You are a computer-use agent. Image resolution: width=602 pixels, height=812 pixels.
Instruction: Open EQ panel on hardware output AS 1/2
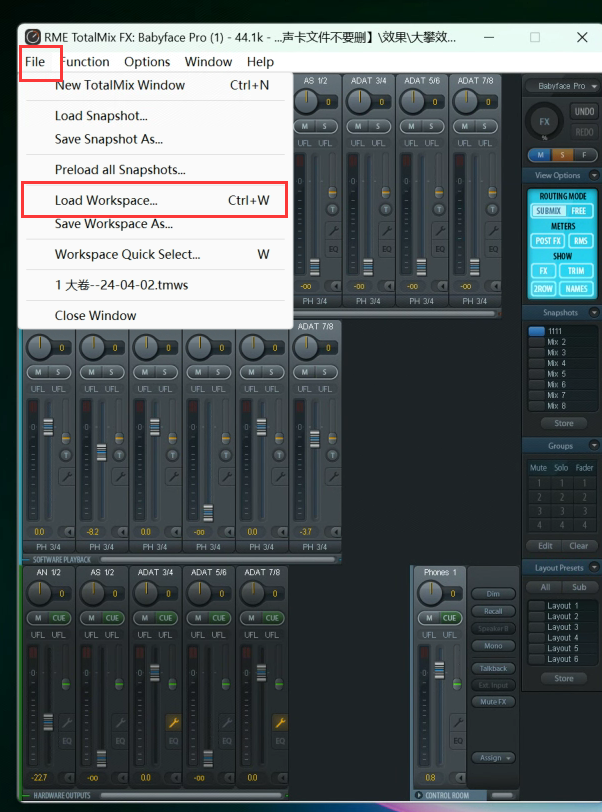[120, 742]
